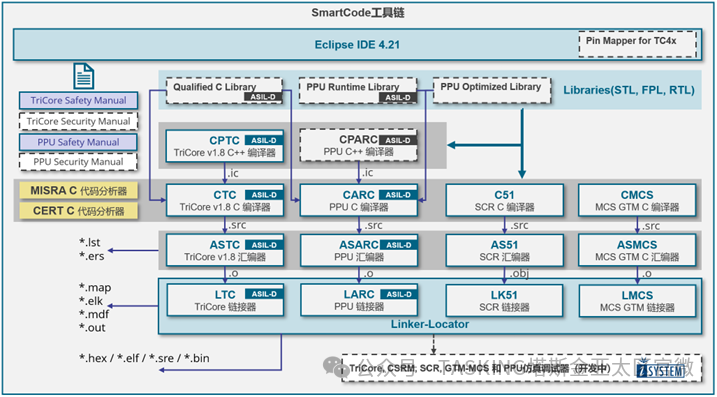Click the ASIL-D badge on the LARC box
Image resolution: width=717 pixels, height=397 pixels.
pyautogui.click(x=398, y=294)
